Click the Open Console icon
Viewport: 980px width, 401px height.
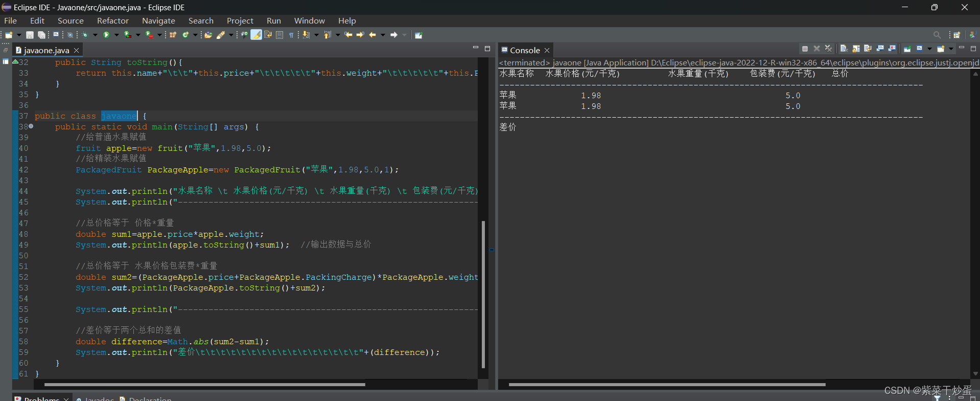point(941,49)
